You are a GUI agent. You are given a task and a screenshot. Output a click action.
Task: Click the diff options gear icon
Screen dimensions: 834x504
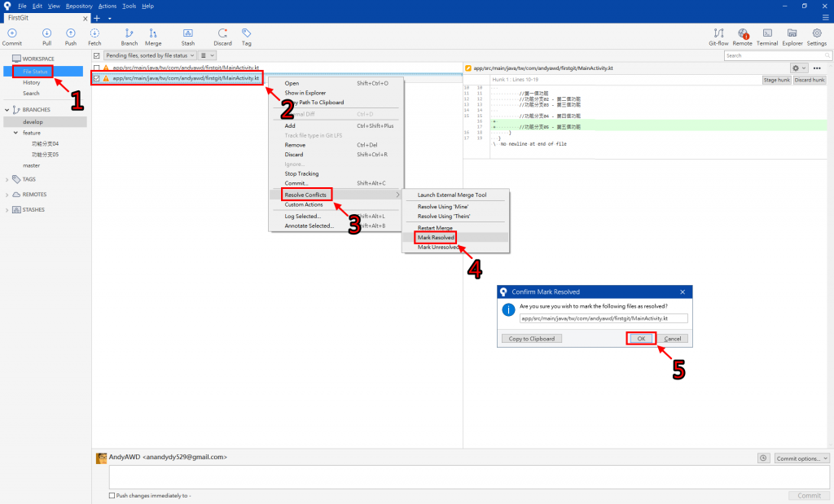[x=799, y=68]
